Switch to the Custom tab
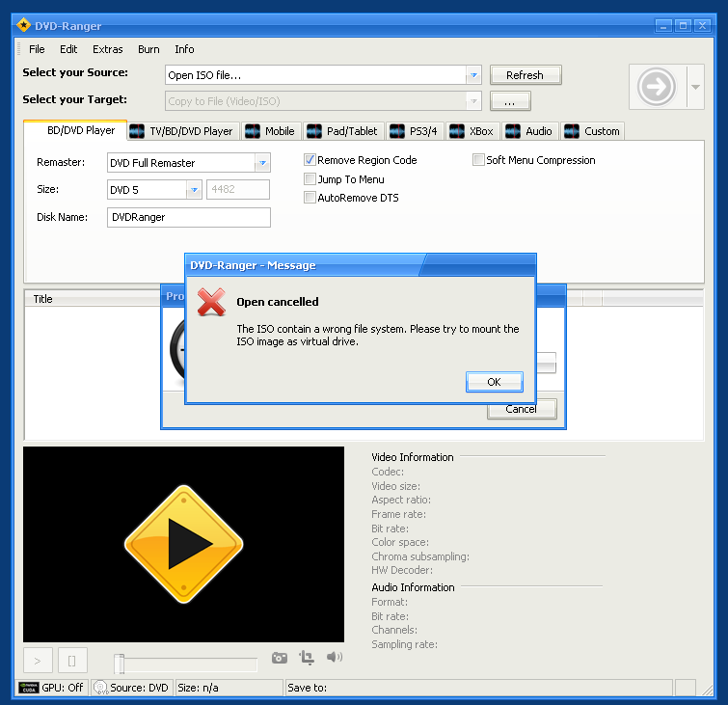The image size is (728, 705). coord(592,131)
